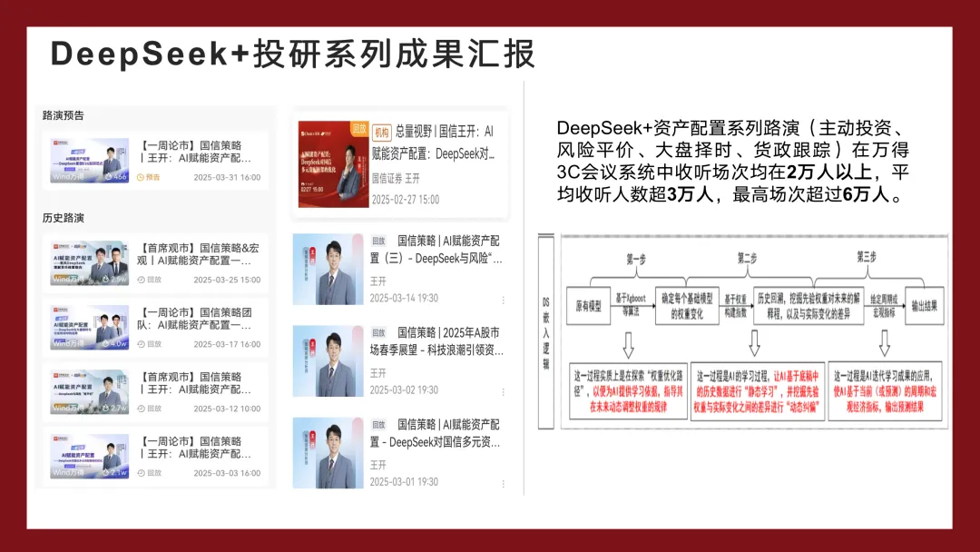980x552 pixels.
Task: Open the thumbnail of the 2025-03-03 roadshow
Action: [90, 457]
